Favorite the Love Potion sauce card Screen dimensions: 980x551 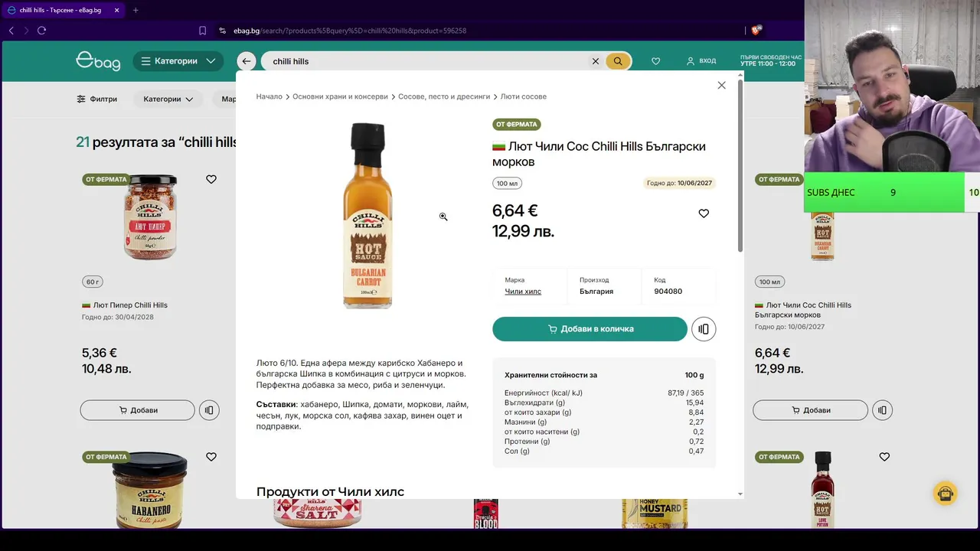884,457
